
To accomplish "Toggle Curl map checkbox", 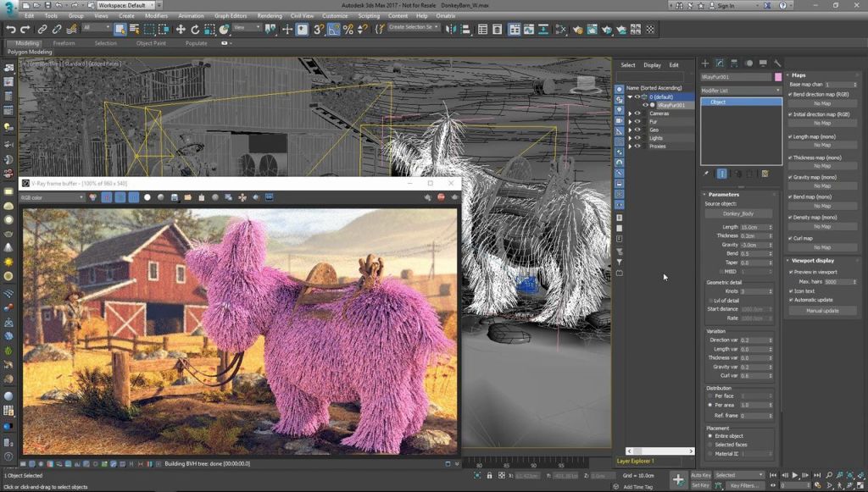I will (791, 238).
